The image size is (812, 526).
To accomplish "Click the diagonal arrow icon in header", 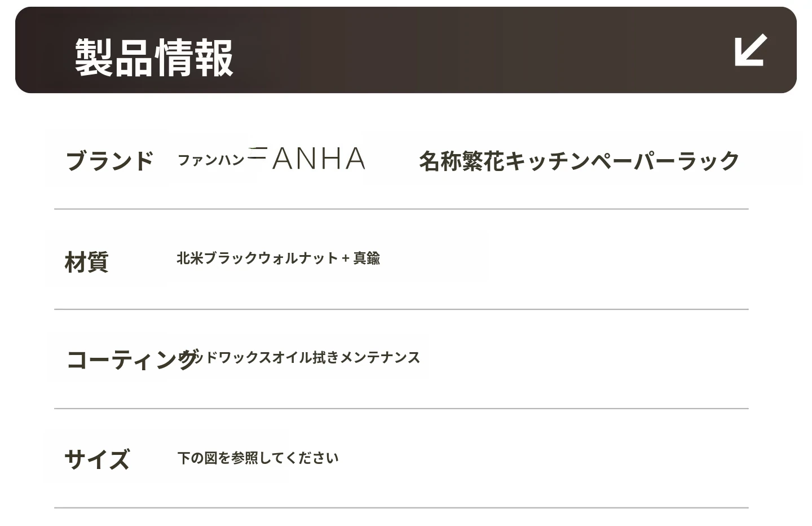I will coord(751,50).
